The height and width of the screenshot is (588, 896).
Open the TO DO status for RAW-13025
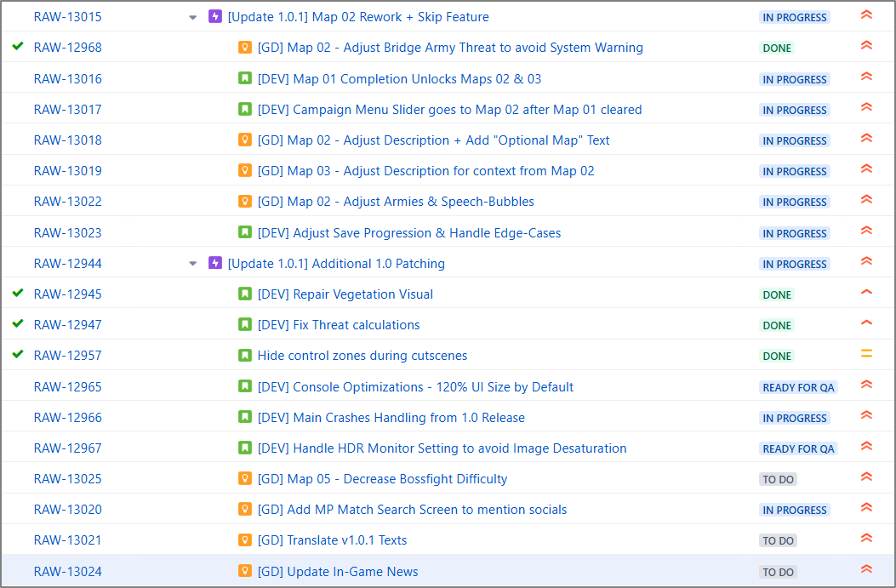point(778,479)
